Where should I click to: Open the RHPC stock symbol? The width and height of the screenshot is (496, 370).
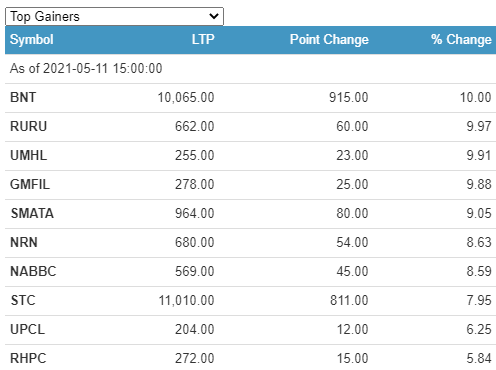pos(28,359)
